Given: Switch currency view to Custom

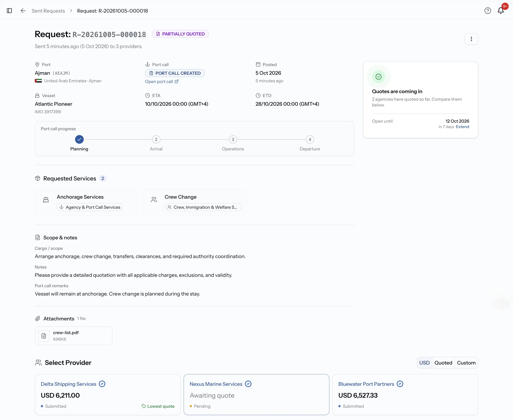Looking at the screenshot, I should pyautogui.click(x=466, y=363).
